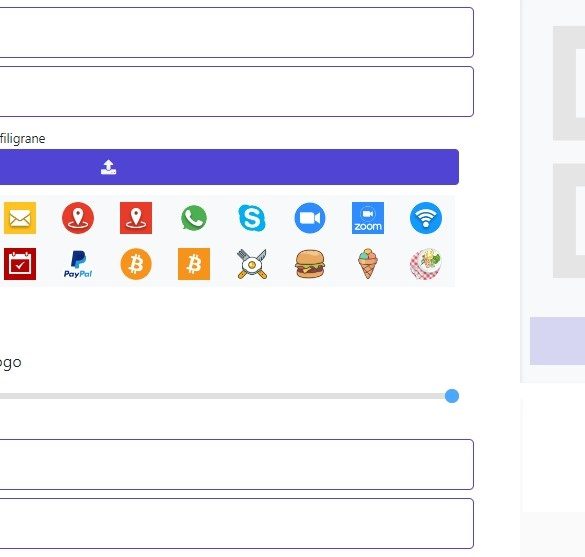Pick the square Zoom logo
This screenshot has width=585, height=557.
click(368, 218)
